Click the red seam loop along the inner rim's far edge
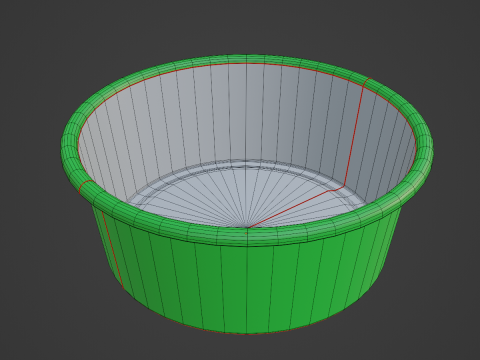480x360 pixels. 247,63
